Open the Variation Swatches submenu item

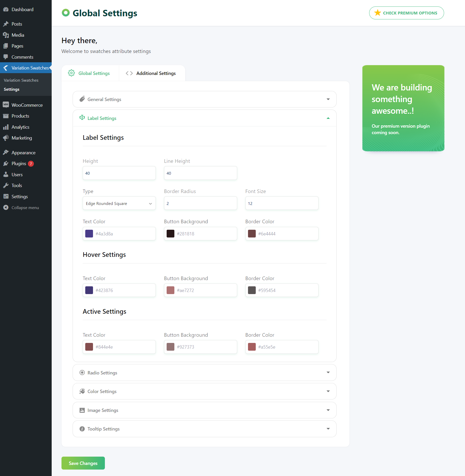coord(21,80)
